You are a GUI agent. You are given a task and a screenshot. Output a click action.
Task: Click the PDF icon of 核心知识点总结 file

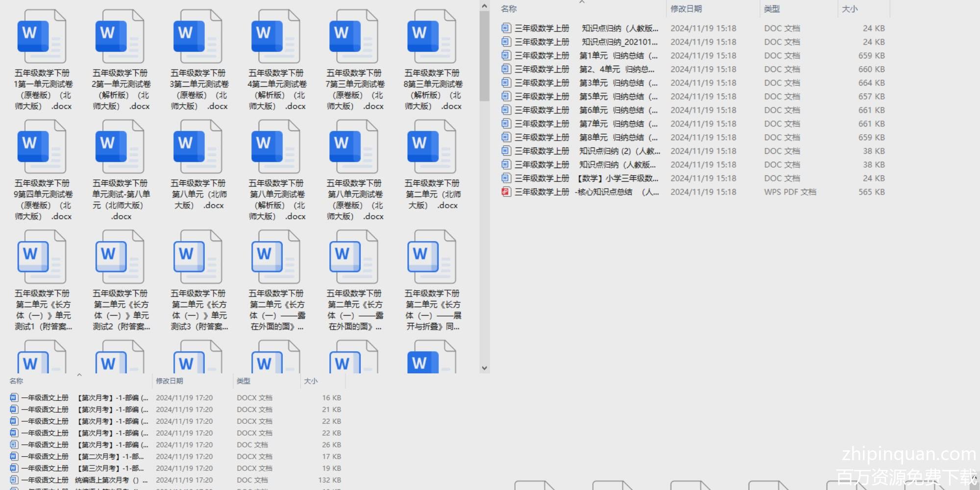506,192
